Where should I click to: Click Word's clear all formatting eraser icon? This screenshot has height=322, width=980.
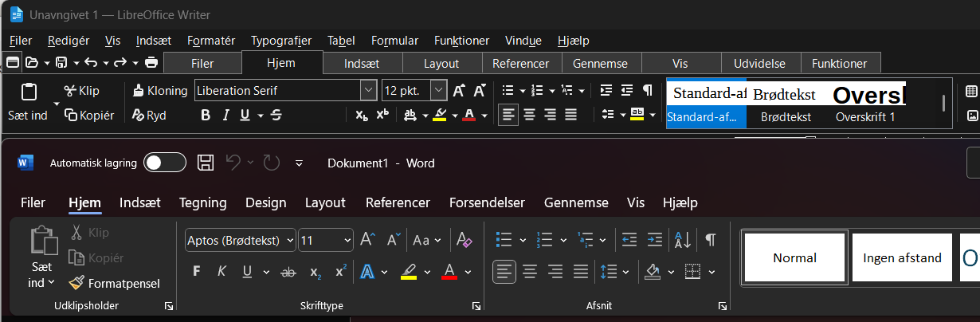pyautogui.click(x=465, y=240)
